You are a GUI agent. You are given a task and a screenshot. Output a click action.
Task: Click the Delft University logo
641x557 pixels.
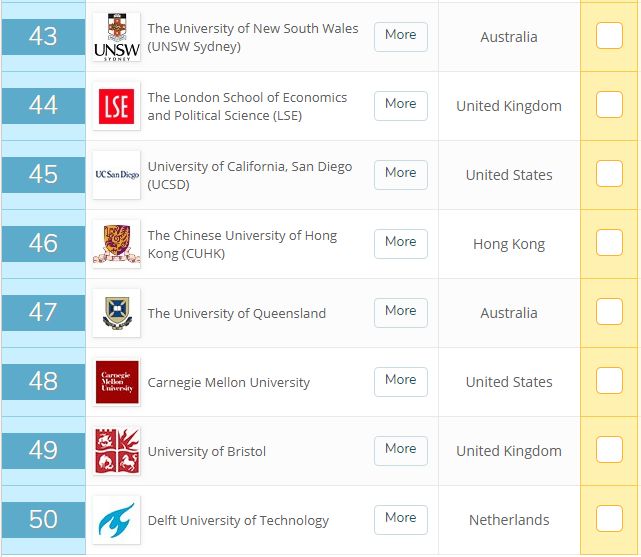click(x=116, y=520)
